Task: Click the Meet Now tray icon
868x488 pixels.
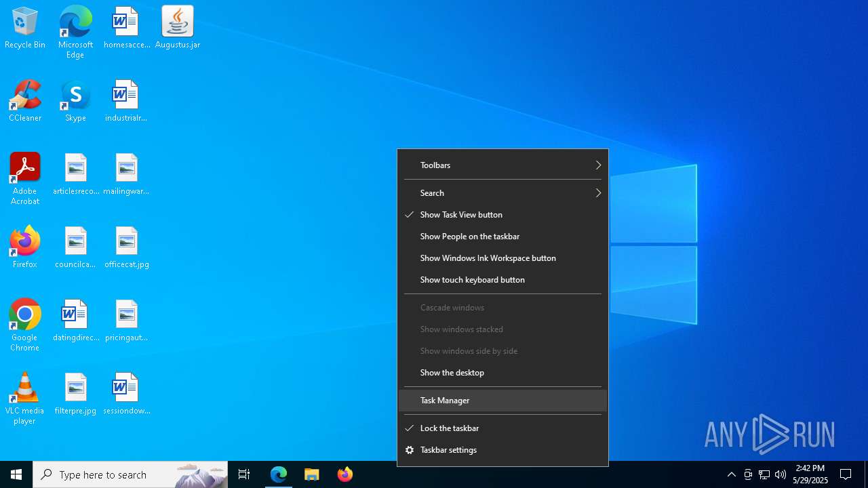Action: click(x=748, y=474)
